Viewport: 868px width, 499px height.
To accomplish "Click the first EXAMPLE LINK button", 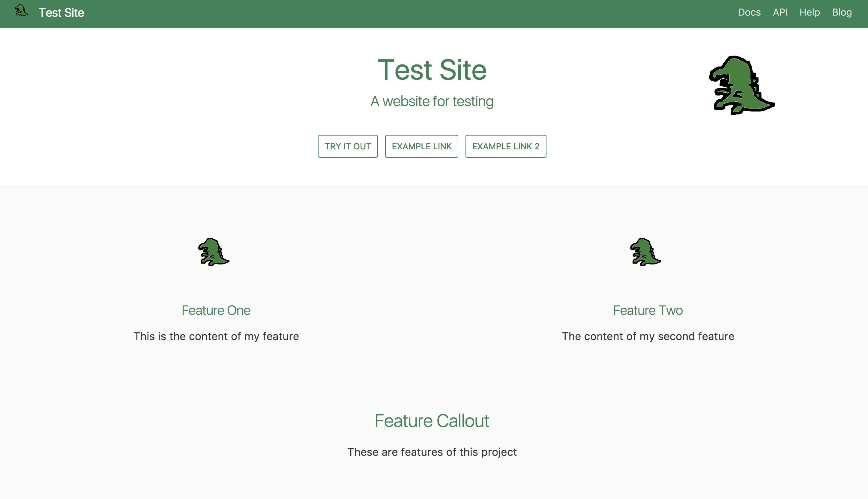I will coord(421,146).
